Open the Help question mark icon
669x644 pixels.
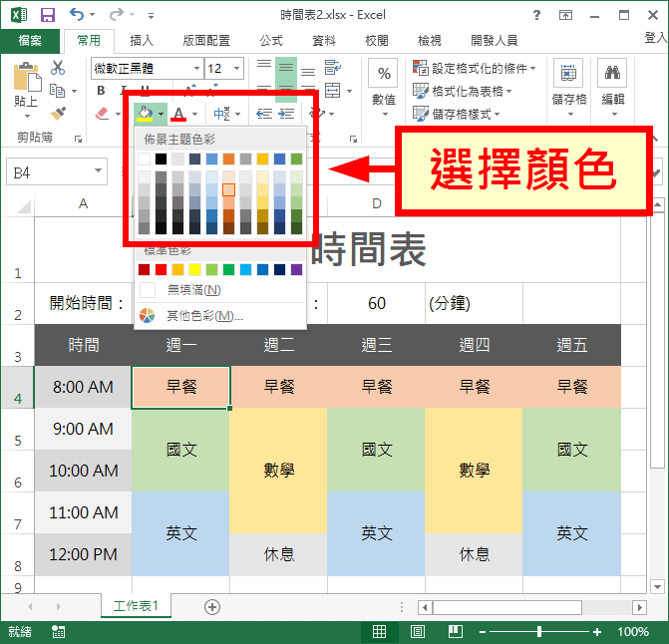tap(536, 15)
